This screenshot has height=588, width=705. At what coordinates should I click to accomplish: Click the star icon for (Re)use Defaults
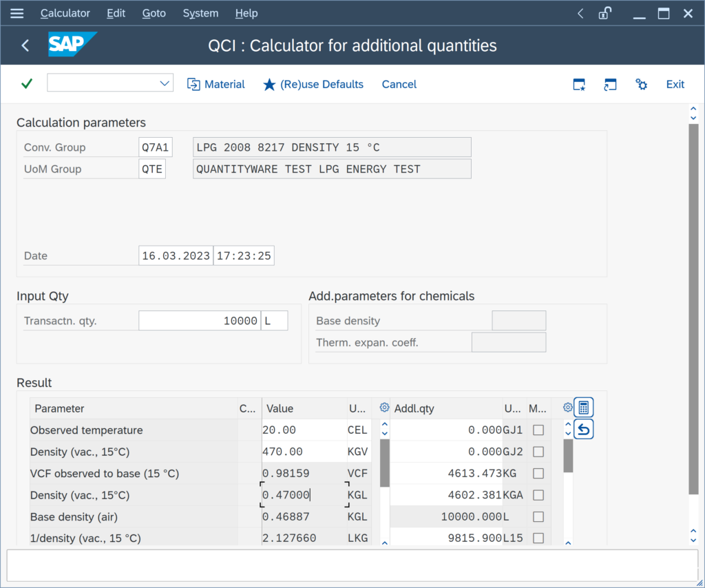tap(269, 84)
